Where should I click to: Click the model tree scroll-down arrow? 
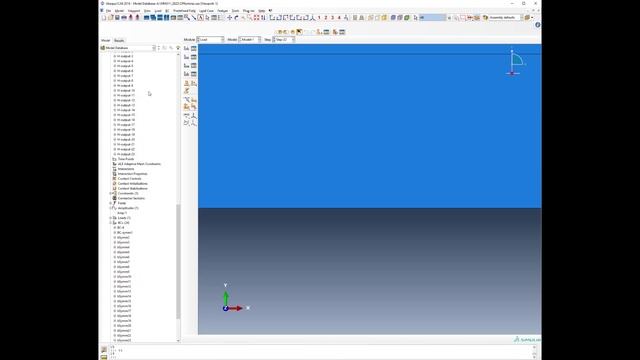click(178, 340)
